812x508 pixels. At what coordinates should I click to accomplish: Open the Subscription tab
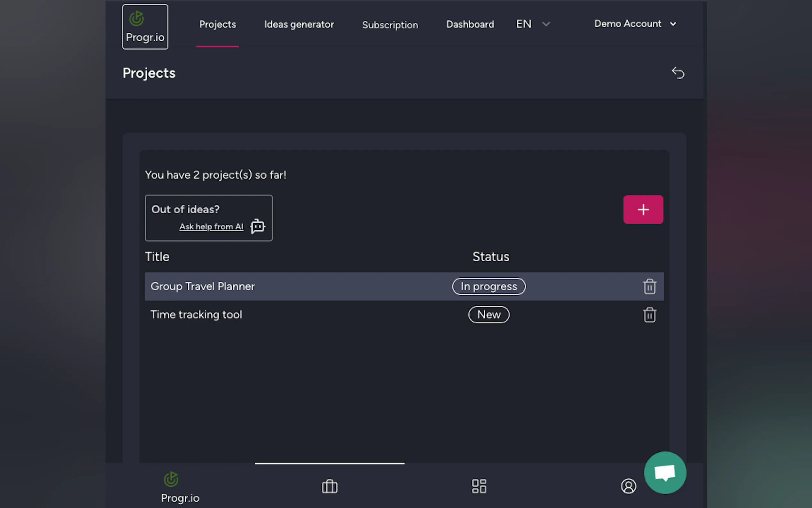[x=390, y=25]
